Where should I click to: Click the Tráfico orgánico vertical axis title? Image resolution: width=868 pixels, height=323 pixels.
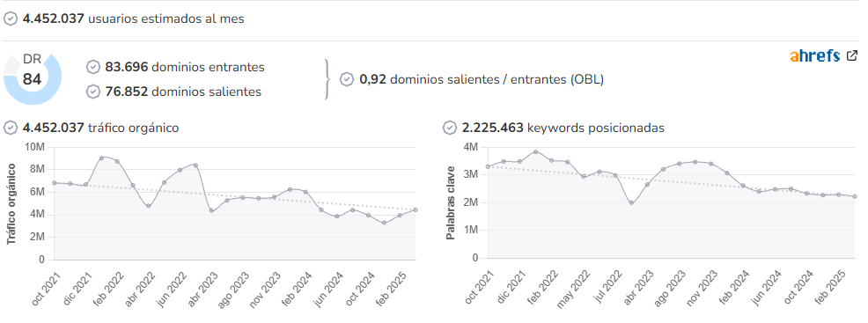11,204
